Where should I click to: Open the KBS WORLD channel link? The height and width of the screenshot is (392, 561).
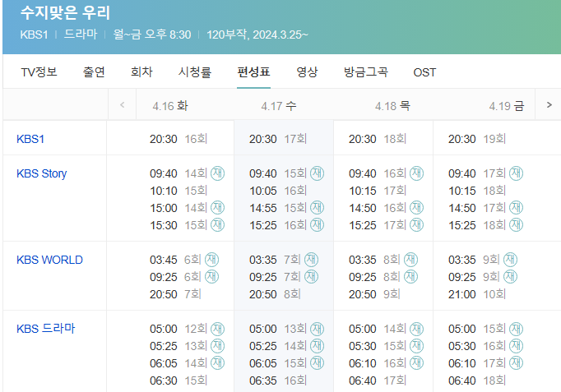pos(49,260)
